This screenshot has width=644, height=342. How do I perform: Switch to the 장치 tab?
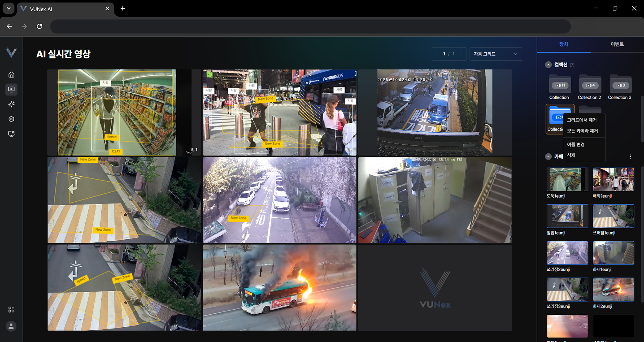pyautogui.click(x=563, y=44)
